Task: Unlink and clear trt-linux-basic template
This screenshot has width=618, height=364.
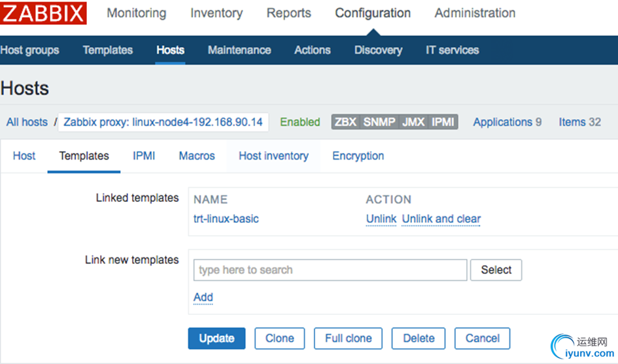Action: pos(441,219)
